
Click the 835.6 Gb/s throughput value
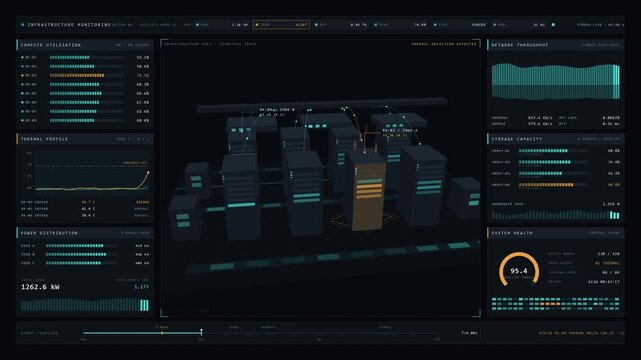click(540, 118)
